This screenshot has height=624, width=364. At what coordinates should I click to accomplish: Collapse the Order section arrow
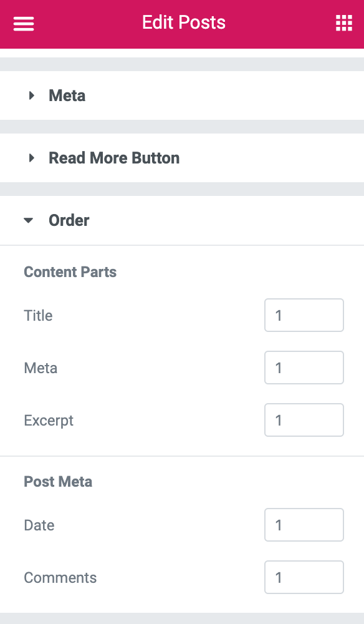pyautogui.click(x=28, y=220)
